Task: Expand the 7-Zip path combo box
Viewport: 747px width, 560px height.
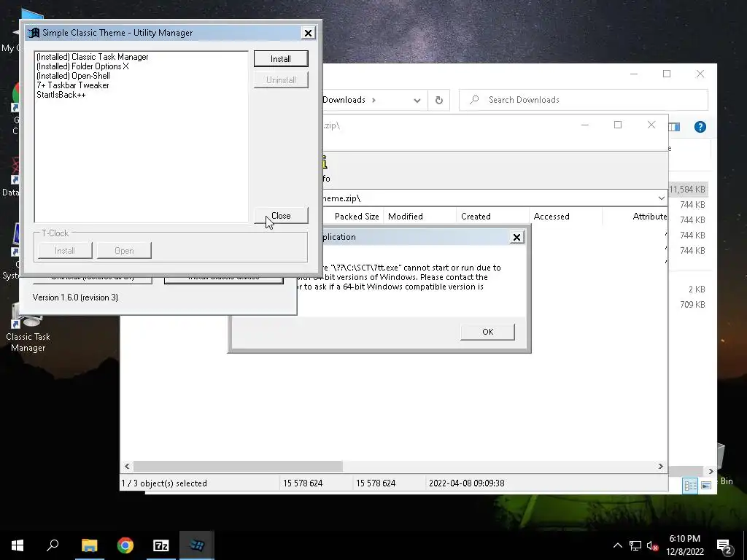Action: click(x=661, y=198)
